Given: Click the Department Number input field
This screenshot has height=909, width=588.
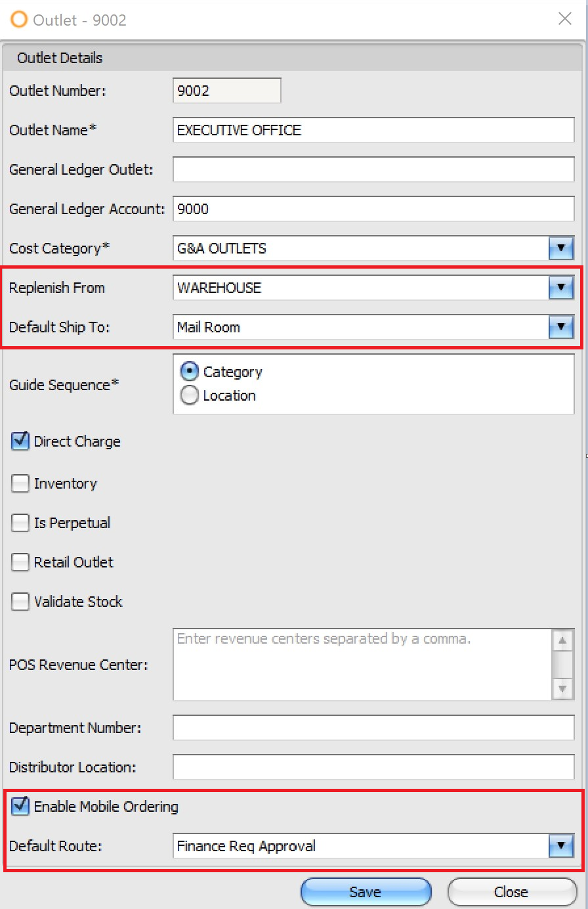Looking at the screenshot, I should click(x=367, y=728).
